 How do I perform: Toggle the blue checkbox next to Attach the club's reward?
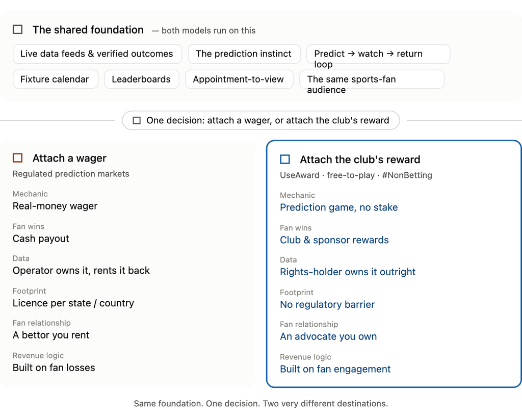click(285, 159)
